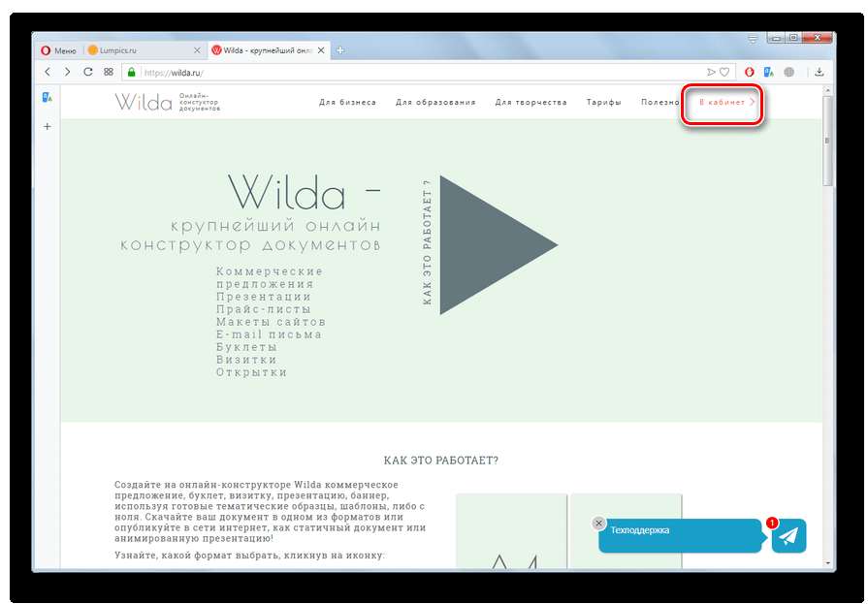Click the КАК ЭТО РАБОТАЕТ? section heading
Image resolution: width=868 pixels, height=604 pixels.
click(441, 461)
